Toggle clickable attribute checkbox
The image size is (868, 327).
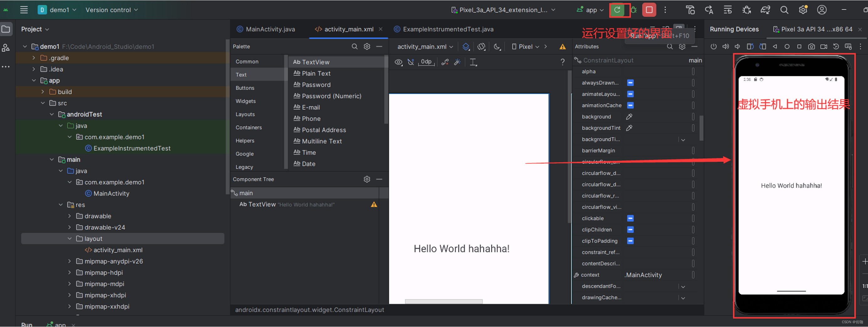click(630, 218)
